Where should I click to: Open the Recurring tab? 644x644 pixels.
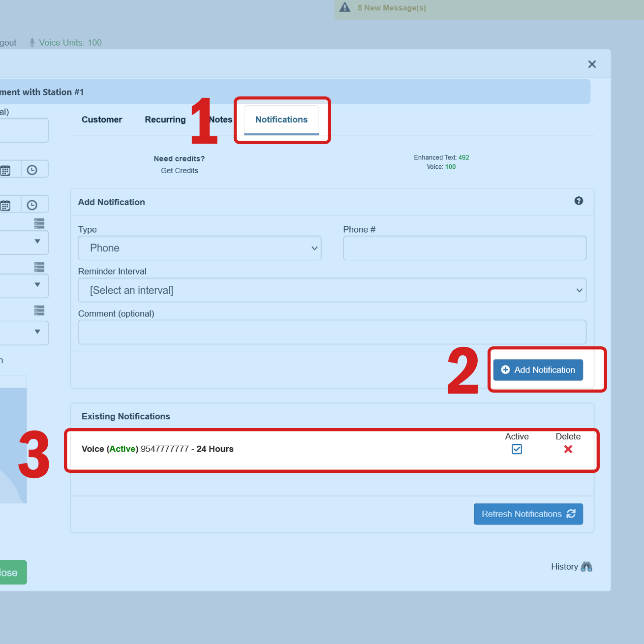165,120
